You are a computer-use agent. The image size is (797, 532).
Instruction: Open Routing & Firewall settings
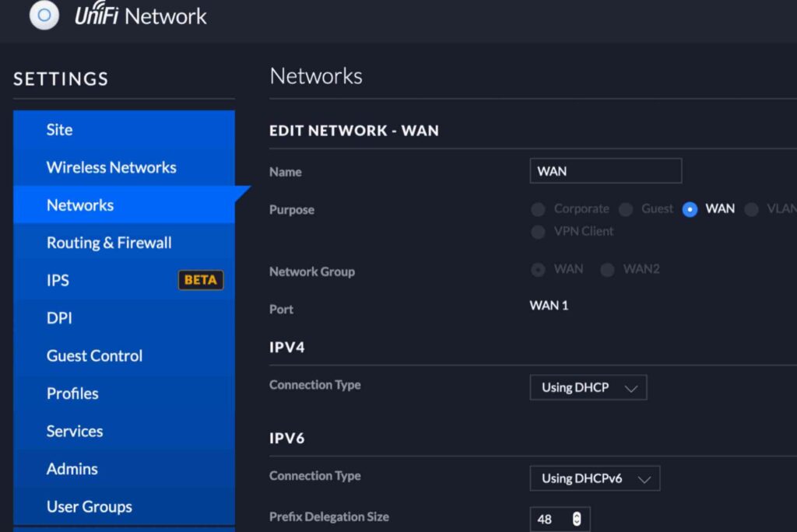click(124, 243)
